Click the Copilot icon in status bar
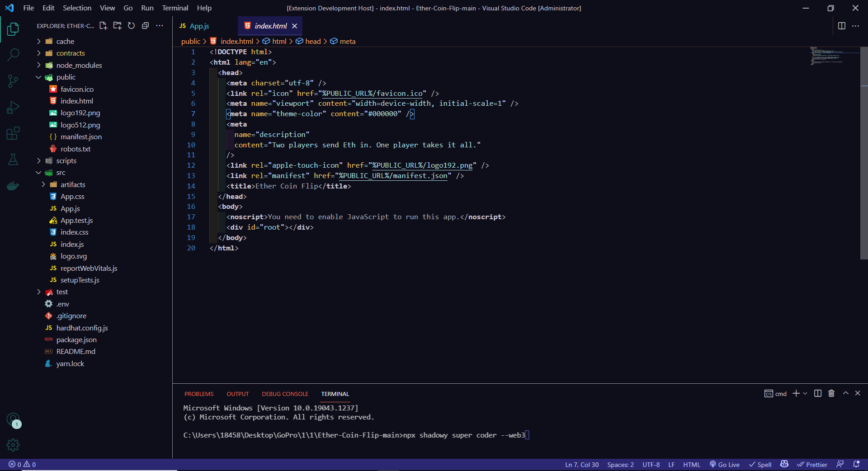This screenshot has width=868, height=471. click(x=784, y=464)
